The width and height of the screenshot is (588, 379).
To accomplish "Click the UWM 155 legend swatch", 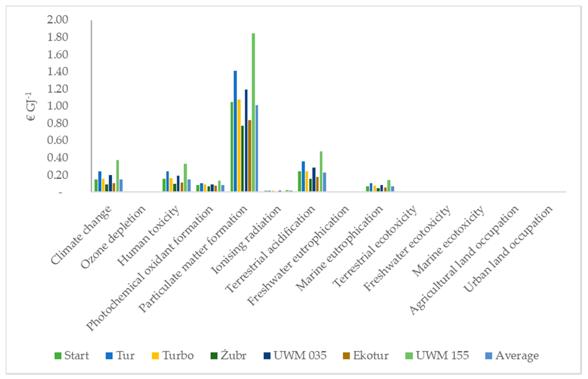I will [x=409, y=356].
